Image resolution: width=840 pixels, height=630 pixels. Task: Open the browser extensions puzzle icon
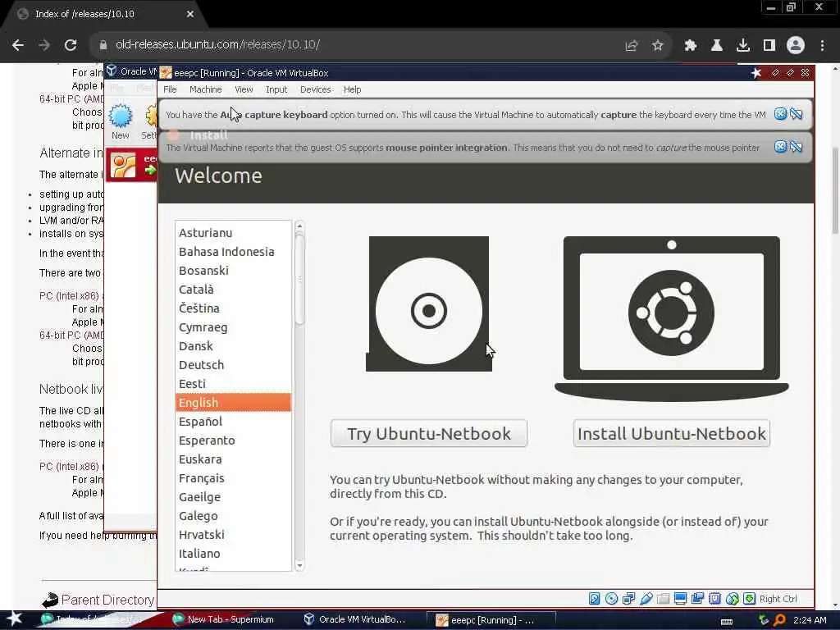[x=691, y=46]
